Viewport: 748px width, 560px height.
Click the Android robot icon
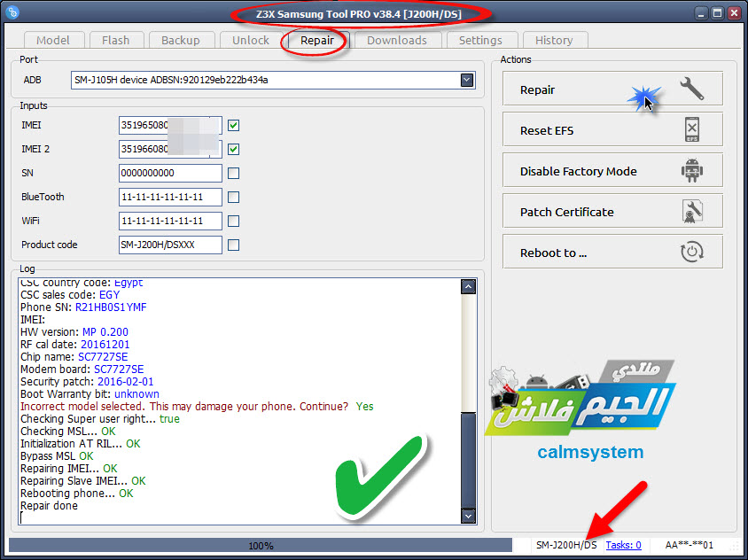click(x=691, y=170)
